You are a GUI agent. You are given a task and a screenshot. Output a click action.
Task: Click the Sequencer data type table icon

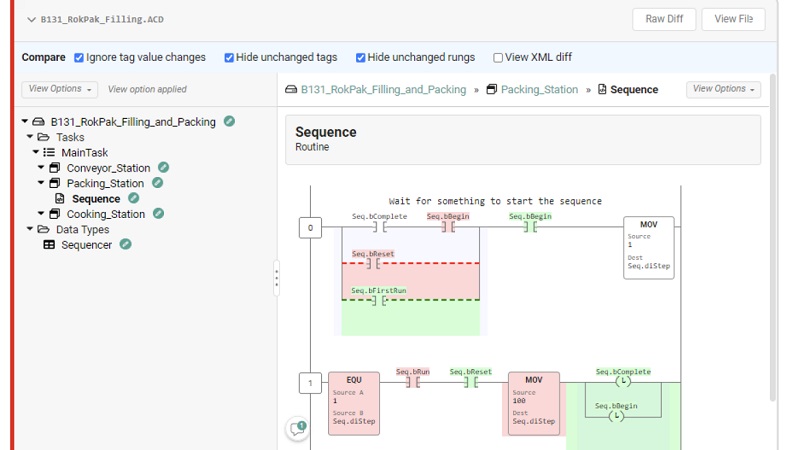49,245
